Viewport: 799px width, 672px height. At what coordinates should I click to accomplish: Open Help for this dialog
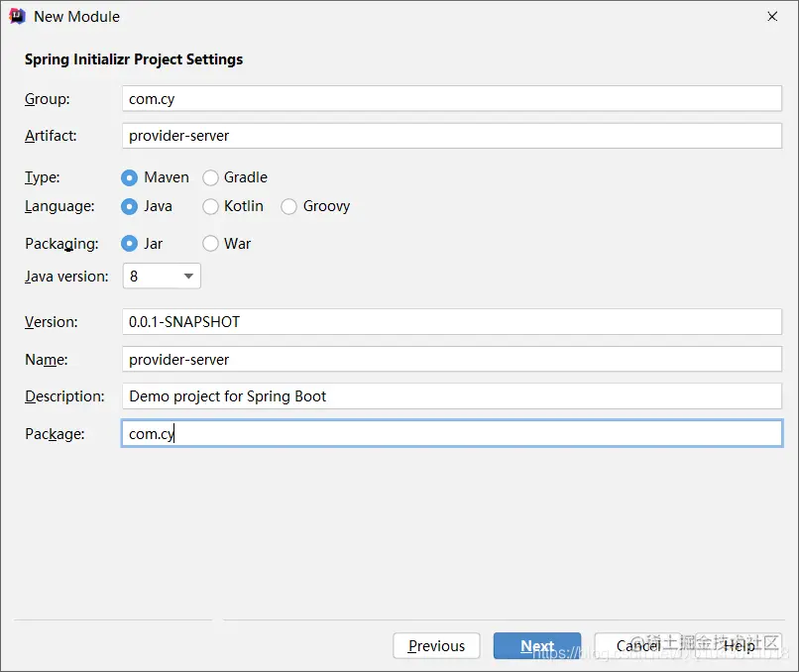pos(739,646)
